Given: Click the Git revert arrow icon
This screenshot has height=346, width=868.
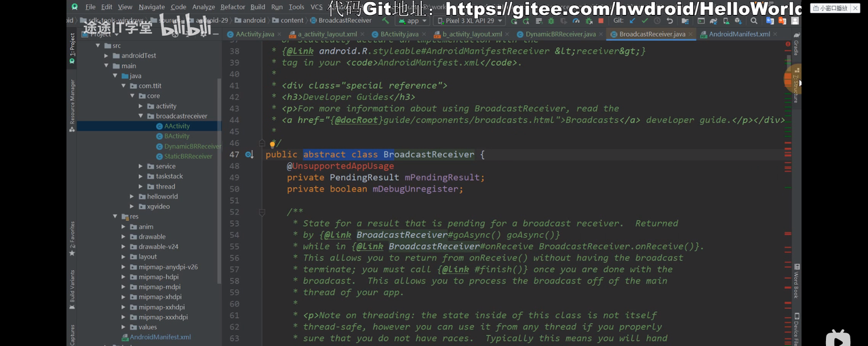Looking at the screenshot, I should [669, 21].
